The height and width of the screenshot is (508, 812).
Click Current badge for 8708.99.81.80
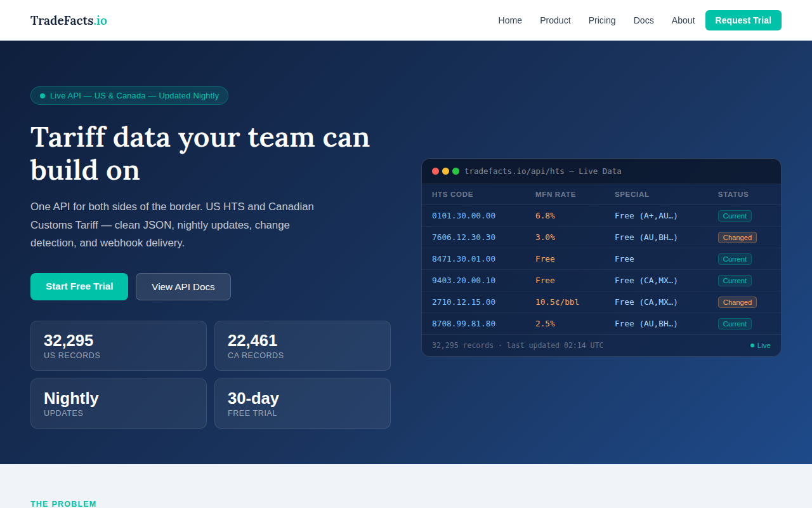coord(735,324)
